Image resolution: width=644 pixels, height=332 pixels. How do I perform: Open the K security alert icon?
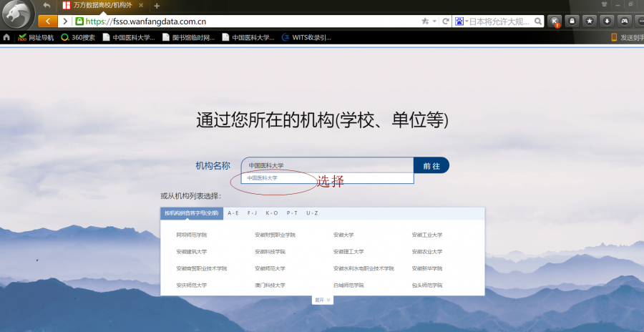tap(555, 21)
